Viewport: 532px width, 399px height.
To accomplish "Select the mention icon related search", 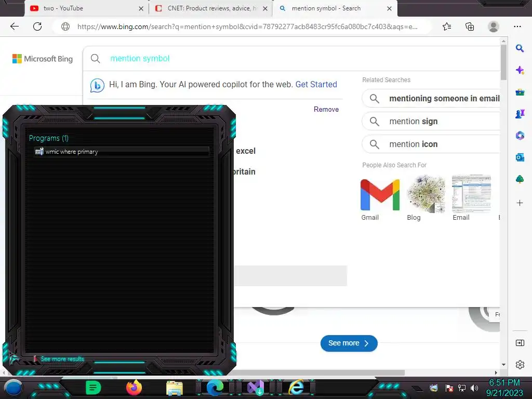I will pos(431,144).
